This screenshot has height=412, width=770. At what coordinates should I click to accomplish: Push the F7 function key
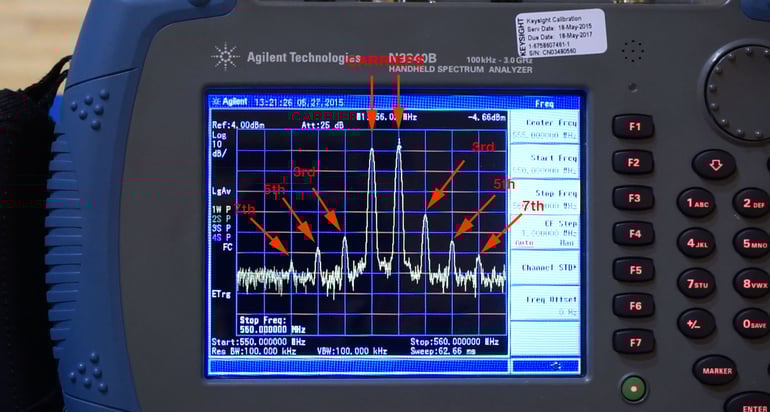point(635,342)
